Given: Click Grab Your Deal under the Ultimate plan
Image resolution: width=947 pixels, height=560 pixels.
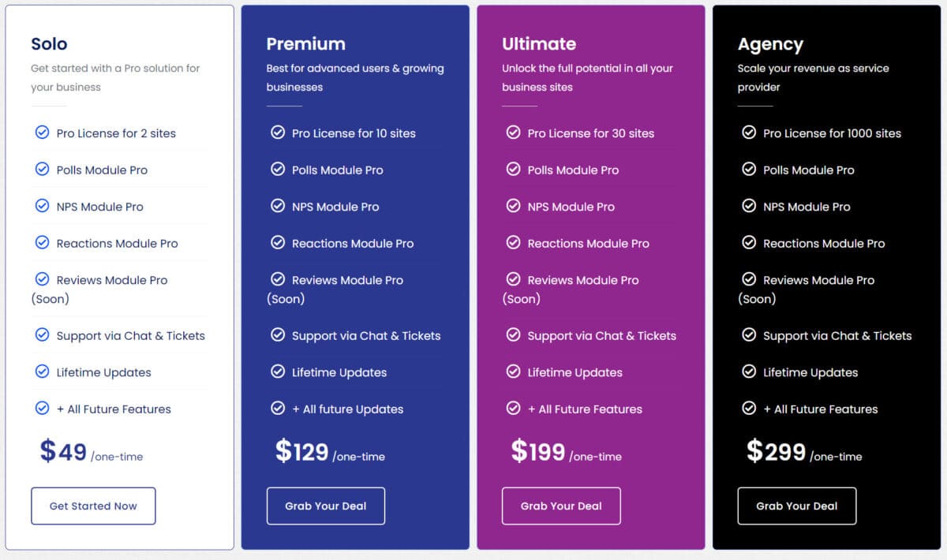Looking at the screenshot, I should pos(561,506).
